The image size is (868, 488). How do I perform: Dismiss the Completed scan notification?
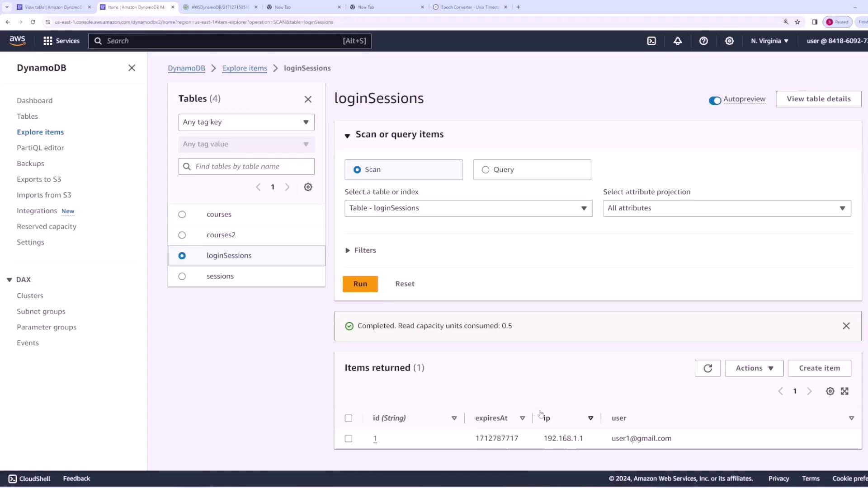(846, 326)
